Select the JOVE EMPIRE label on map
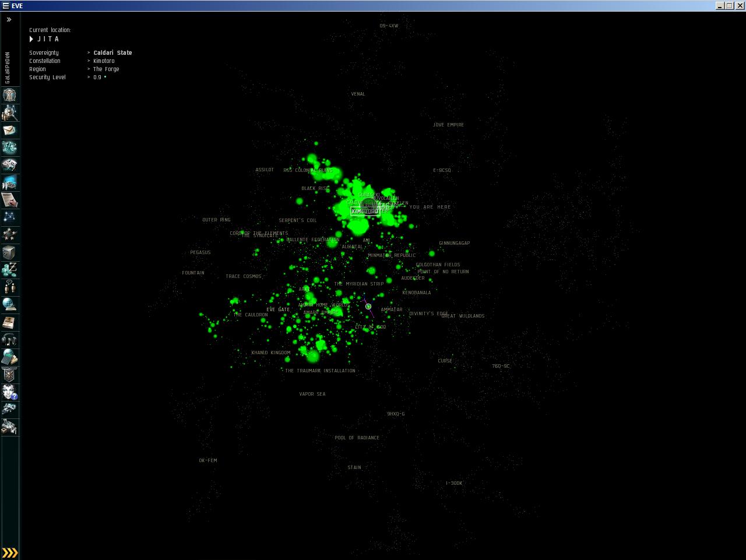 pos(448,125)
